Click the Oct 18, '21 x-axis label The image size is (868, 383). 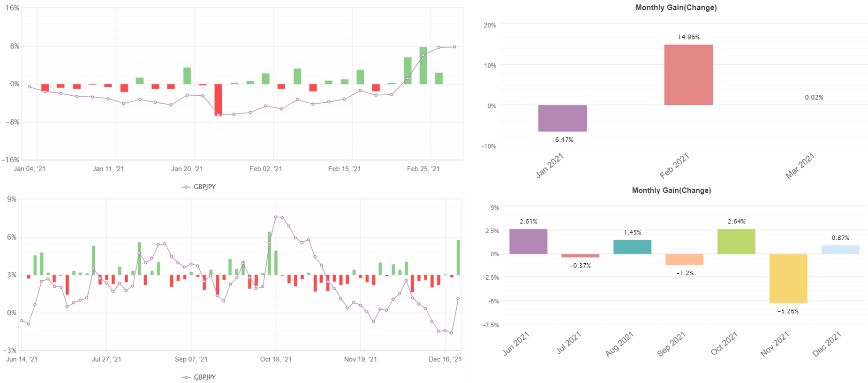pyautogui.click(x=276, y=360)
